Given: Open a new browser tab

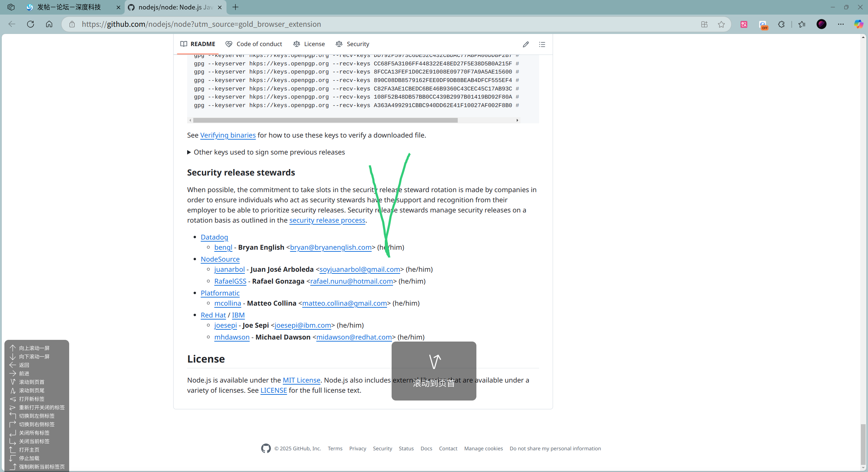Looking at the screenshot, I should point(235,7).
